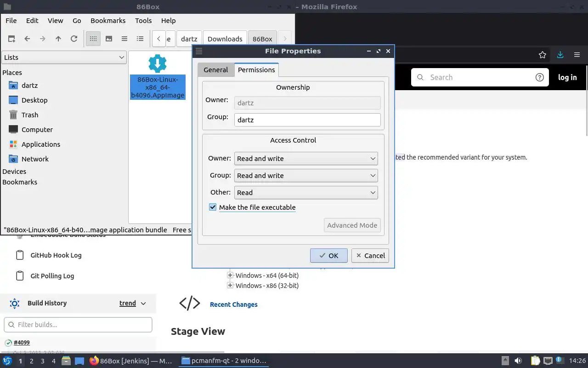Navigate to dartz in path bar
The height and width of the screenshot is (368, 588).
[x=189, y=39]
